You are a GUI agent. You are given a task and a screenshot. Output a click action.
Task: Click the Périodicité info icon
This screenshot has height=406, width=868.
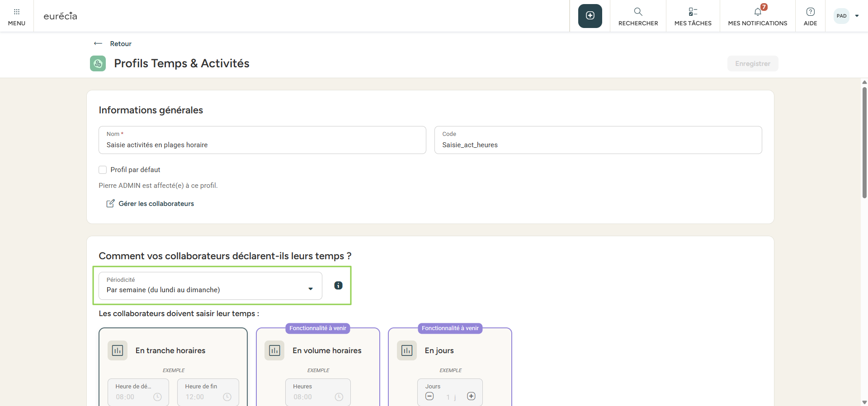(x=338, y=285)
